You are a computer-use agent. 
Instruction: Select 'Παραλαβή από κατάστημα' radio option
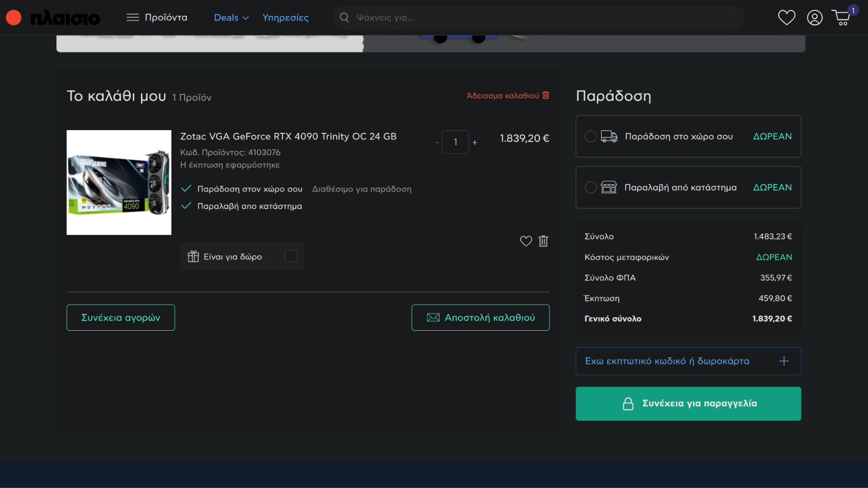591,188
